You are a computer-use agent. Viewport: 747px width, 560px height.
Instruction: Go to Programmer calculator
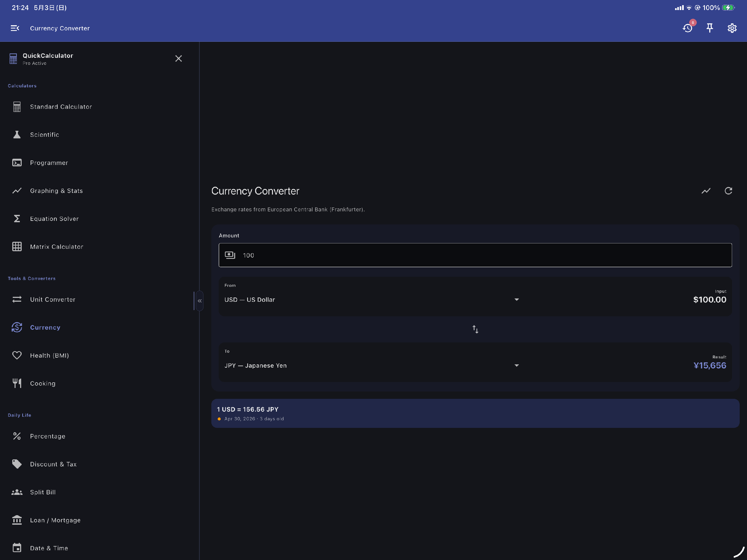tap(98, 163)
